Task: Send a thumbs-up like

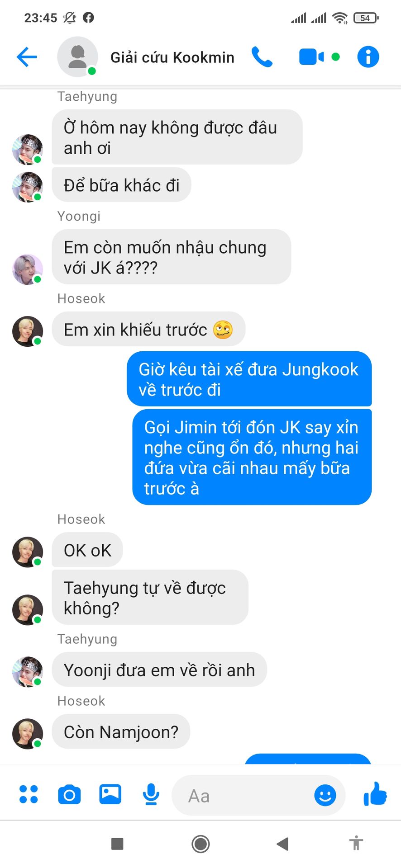Action: (x=375, y=794)
